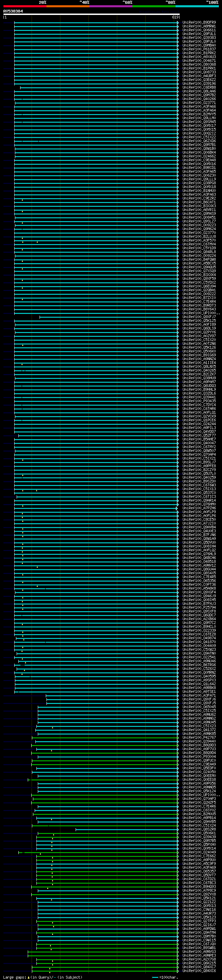
Task: Select hit label UniRef100_C6ERB8
Action: pyautogui.click(x=199, y=88)
